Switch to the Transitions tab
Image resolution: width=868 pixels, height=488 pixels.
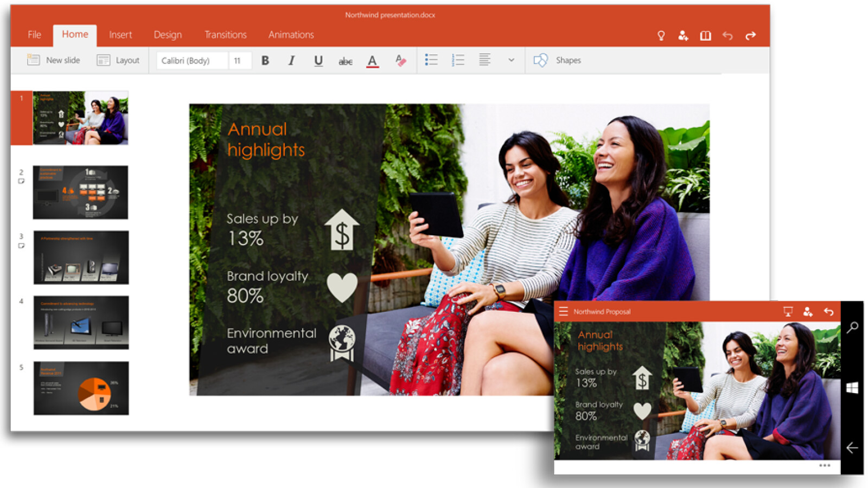pos(225,35)
